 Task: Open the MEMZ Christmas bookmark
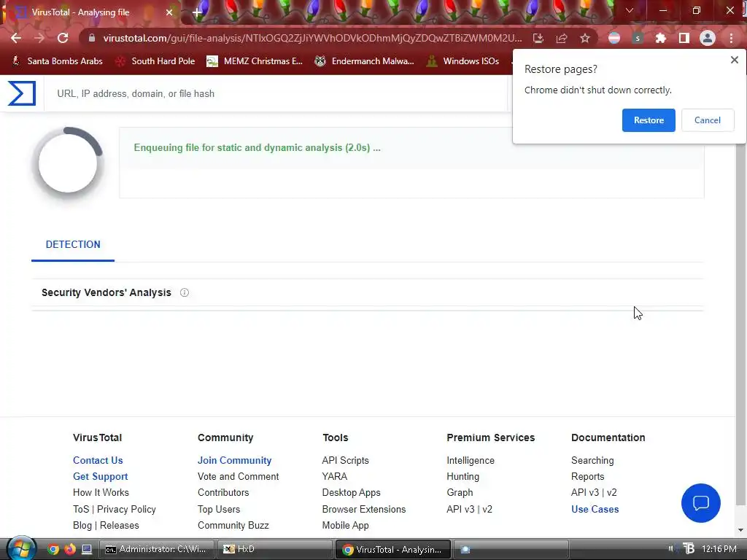(x=255, y=61)
